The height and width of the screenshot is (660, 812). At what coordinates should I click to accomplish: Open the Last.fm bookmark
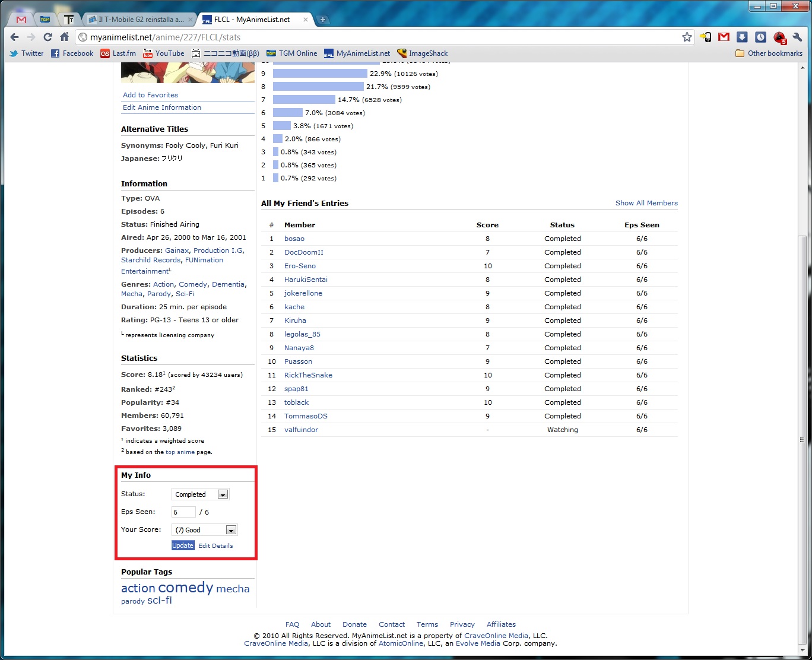[x=118, y=53]
